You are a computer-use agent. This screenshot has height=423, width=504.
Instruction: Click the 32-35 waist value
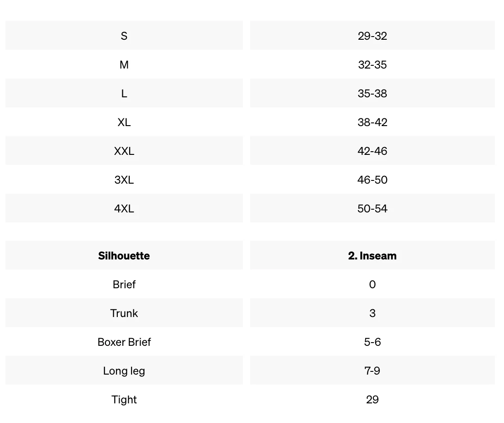(x=372, y=65)
